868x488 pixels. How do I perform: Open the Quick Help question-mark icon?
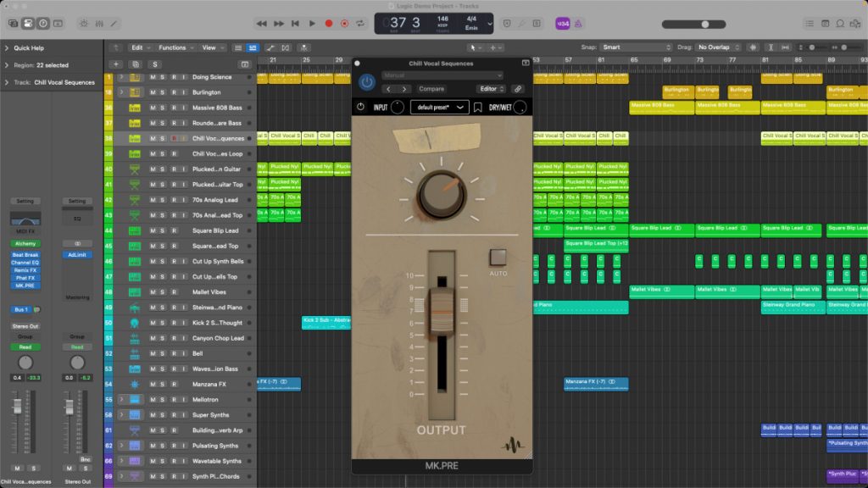[x=42, y=23]
